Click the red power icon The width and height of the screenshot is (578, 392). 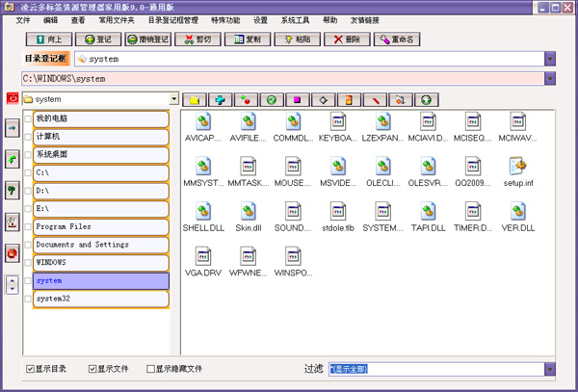[x=13, y=98]
